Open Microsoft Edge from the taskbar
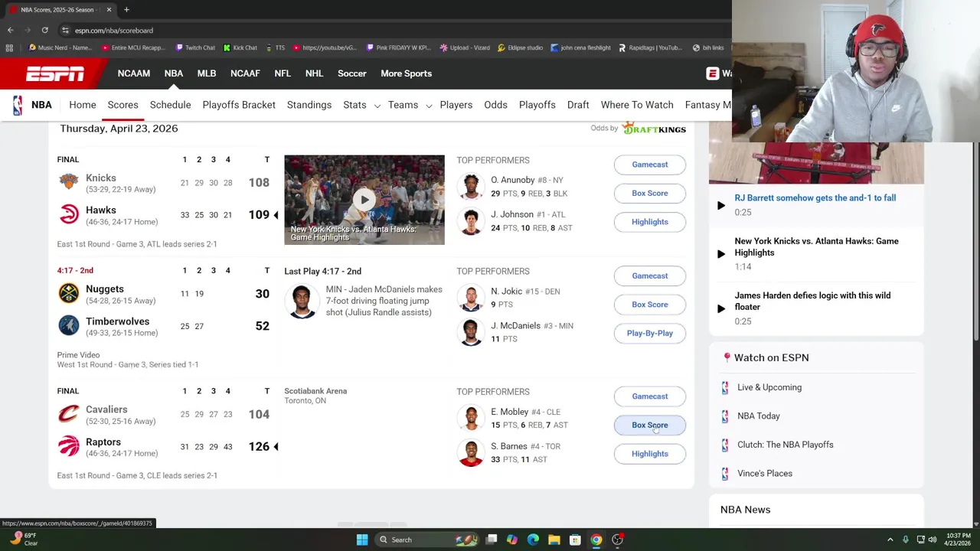This screenshot has width=980, height=551. click(x=534, y=540)
